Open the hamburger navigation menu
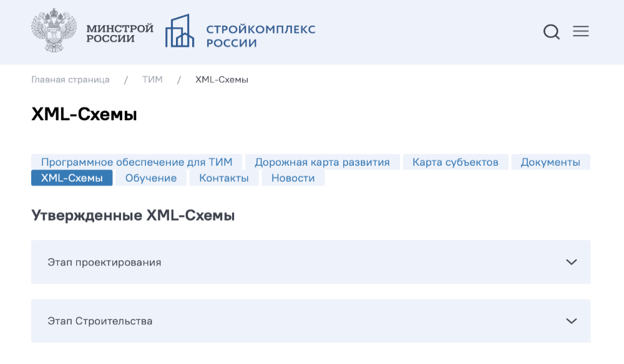 581,31
